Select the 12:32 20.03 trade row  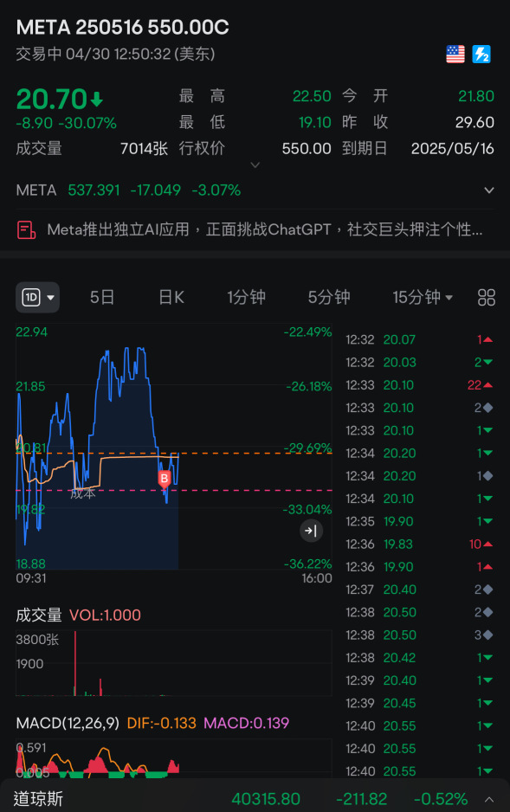coord(419,363)
